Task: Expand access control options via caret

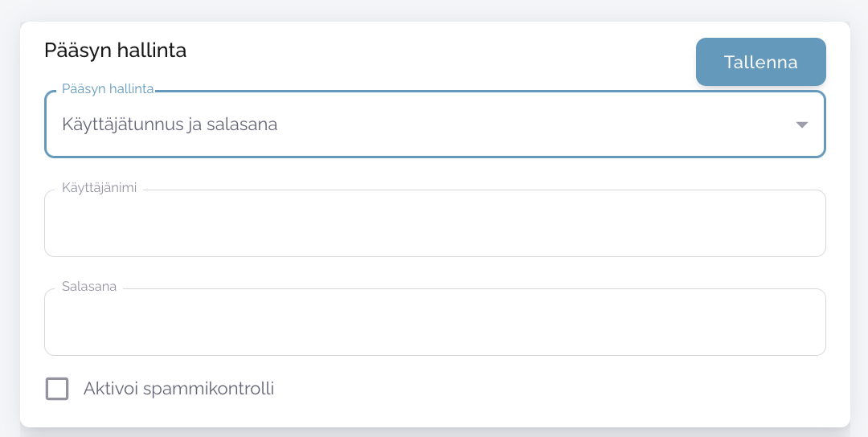Action: click(x=801, y=125)
